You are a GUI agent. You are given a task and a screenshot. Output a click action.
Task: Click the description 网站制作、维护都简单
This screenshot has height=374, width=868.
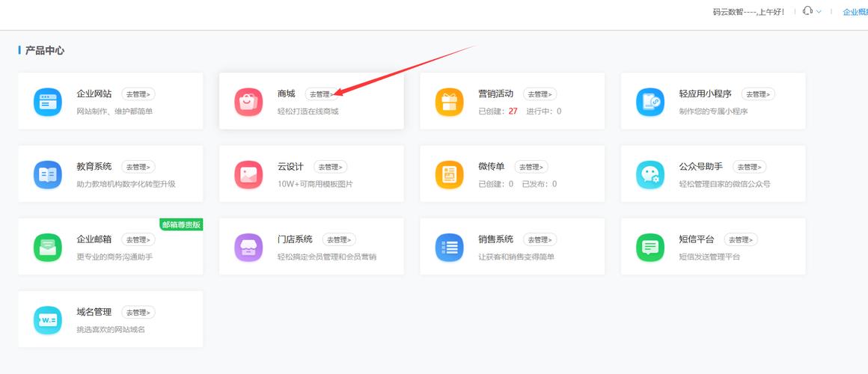pos(114,111)
